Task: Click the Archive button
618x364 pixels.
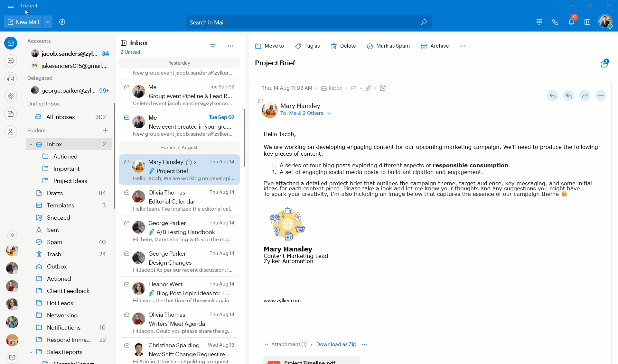Action: coord(435,46)
